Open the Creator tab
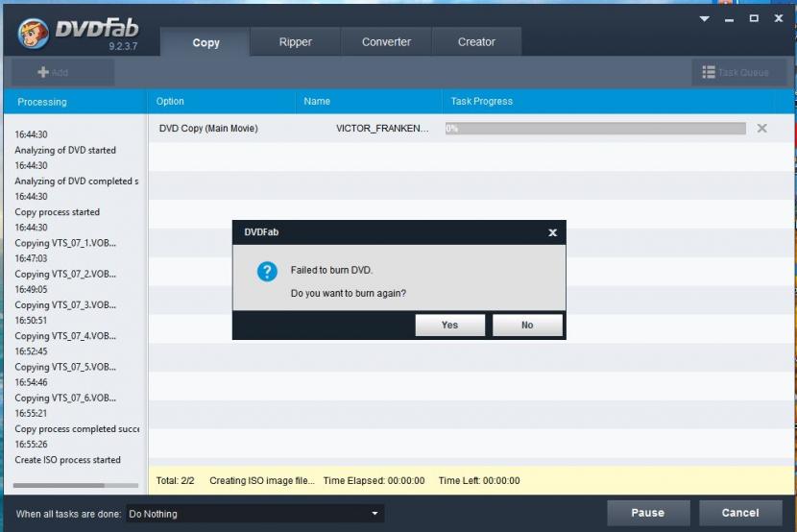797x532 pixels. coord(476,42)
